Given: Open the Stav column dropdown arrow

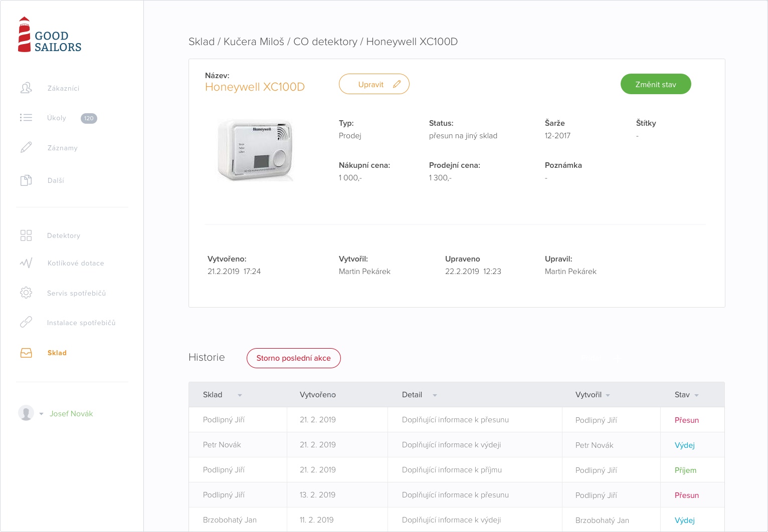Looking at the screenshot, I should pyautogui.click(x=696, y=395).
